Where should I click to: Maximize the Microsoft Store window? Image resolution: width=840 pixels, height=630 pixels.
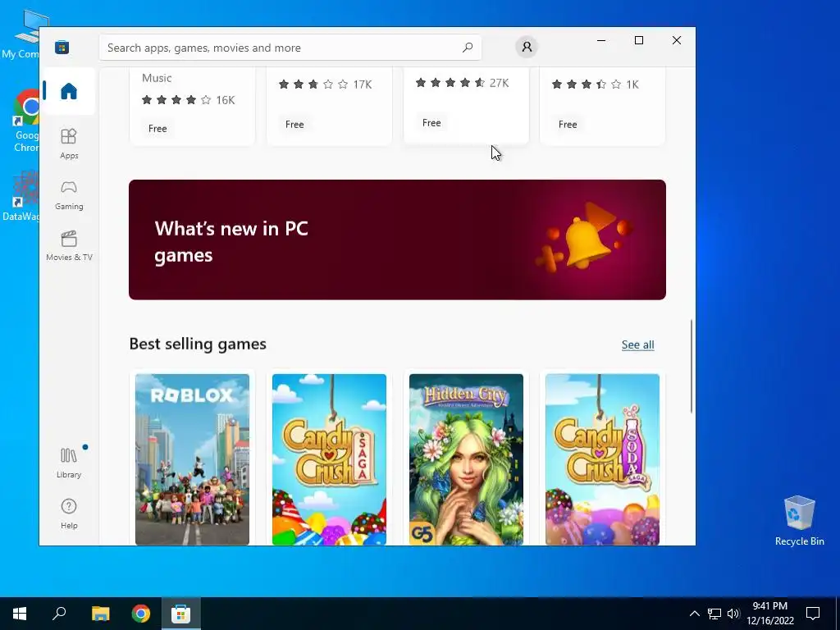(638, 40)
